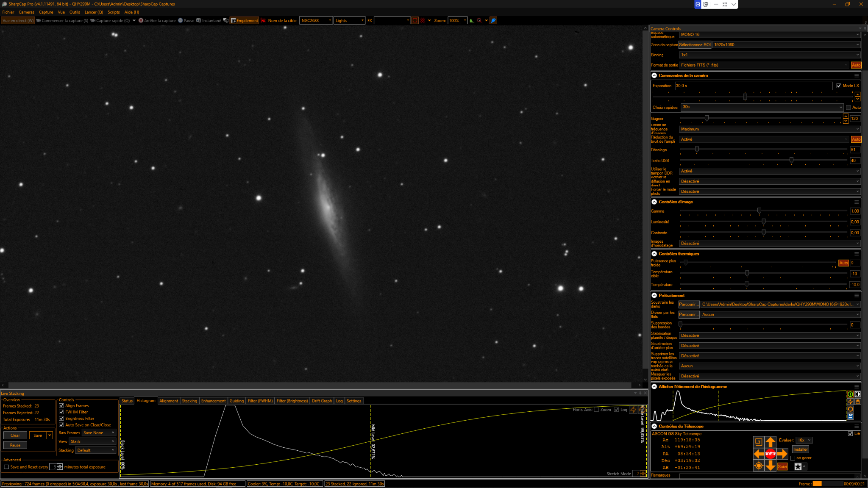This screenshot has width=868, height=488.
Task: Enable Save and Reset every checkbox
Action: pos(6,467)
